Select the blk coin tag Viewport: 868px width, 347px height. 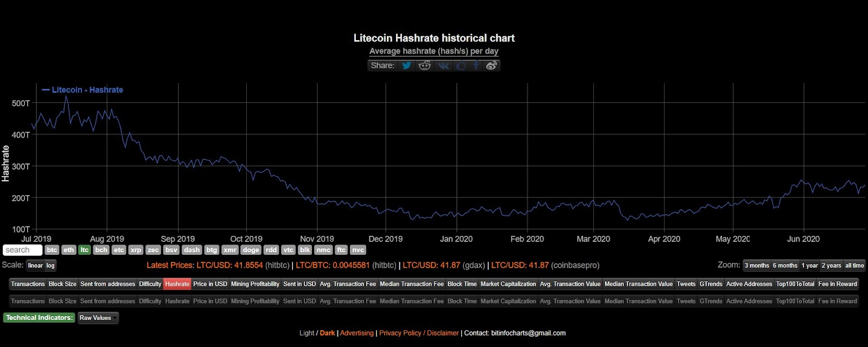pyautogui.click(x=305, y=250)
